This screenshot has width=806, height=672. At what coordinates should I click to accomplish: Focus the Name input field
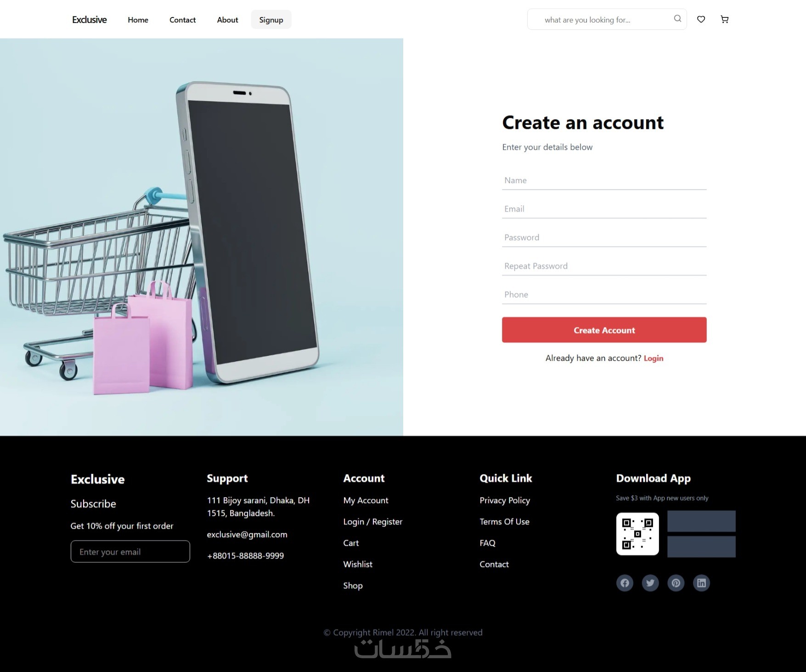point(604,180)
